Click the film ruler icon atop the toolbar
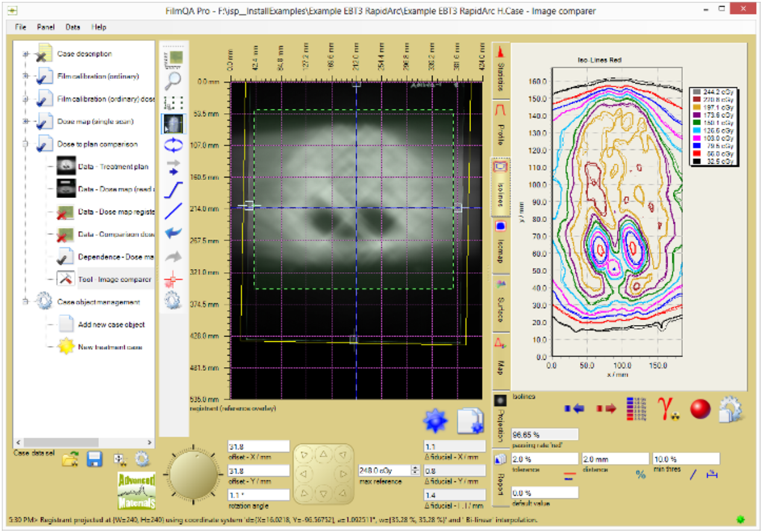 click(173, 58)
